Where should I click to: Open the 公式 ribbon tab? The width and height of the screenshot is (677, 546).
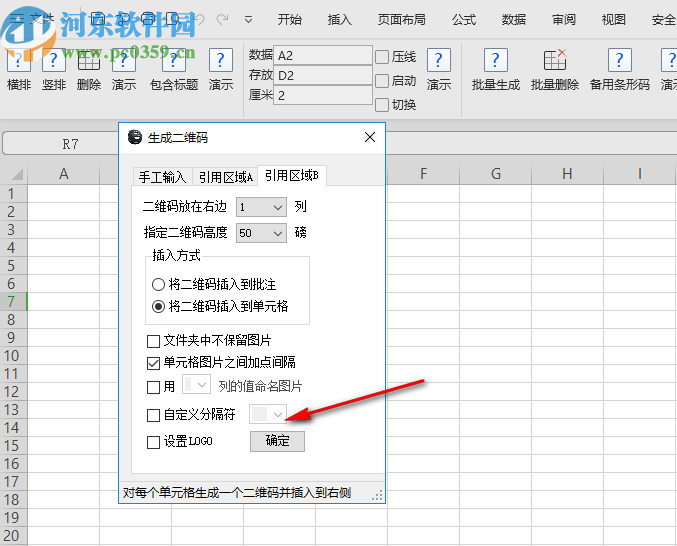[x=464, y=19]
